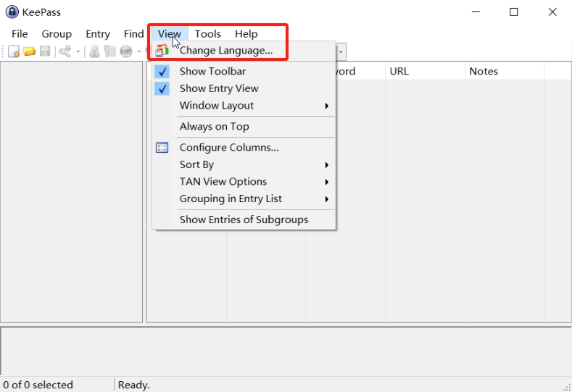Viewport: 572px width, 392px height.
Task: Click the status bar resize grip
Action: (x=567, y=387)
